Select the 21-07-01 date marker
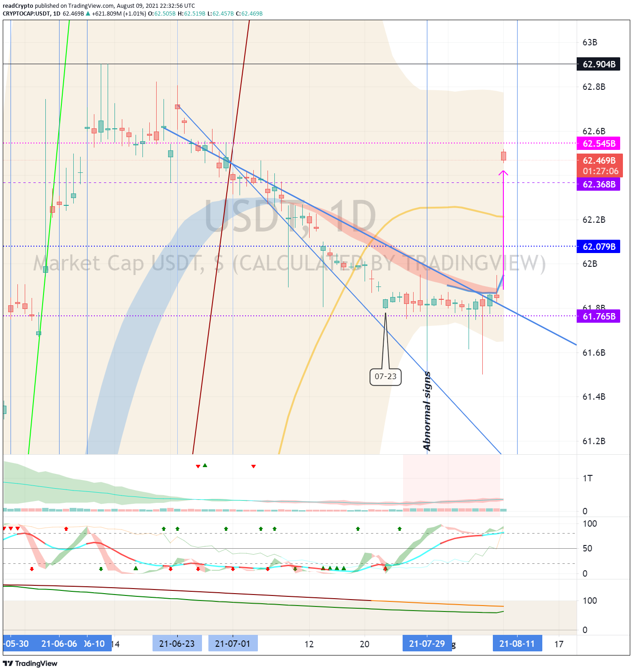The height and width of the screenshot is (672, 633). pos(233,644)
